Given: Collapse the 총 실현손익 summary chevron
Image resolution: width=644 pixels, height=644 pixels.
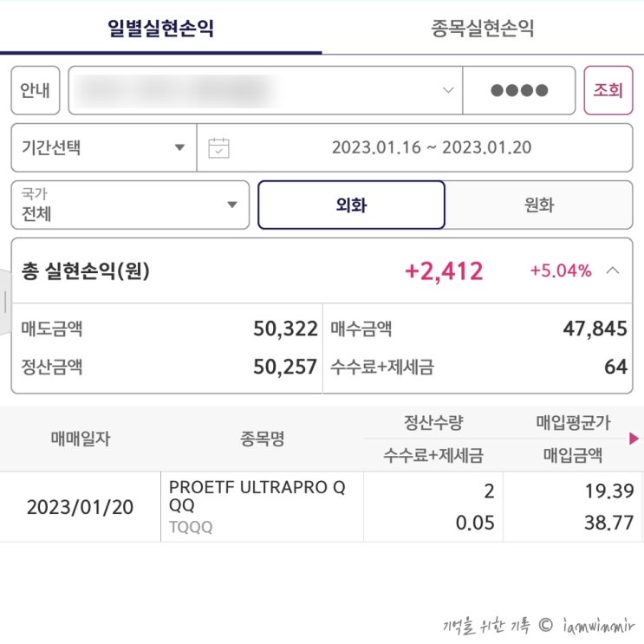Looking at the screenshot, I should pyautogui.click(x=613, y=271).
